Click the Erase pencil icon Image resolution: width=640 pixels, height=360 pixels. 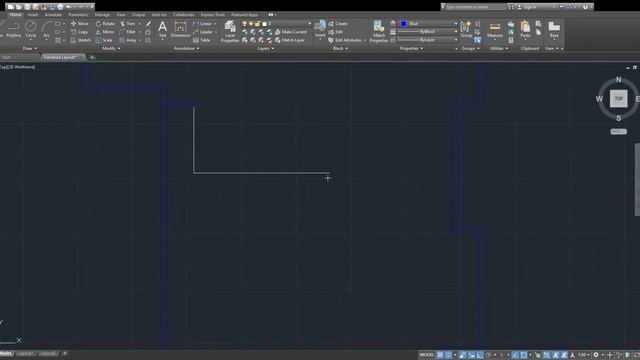tap(148, 24)
